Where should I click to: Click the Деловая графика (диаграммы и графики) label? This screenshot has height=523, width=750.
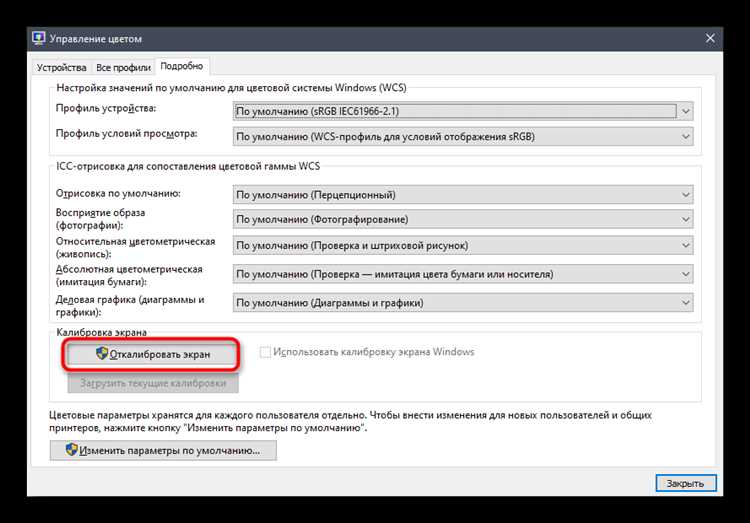130,306
